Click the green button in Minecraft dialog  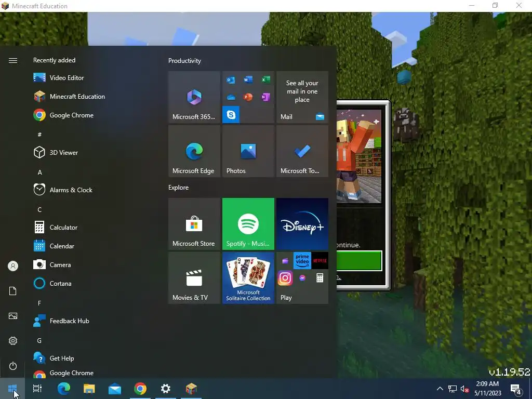point(360,261)
